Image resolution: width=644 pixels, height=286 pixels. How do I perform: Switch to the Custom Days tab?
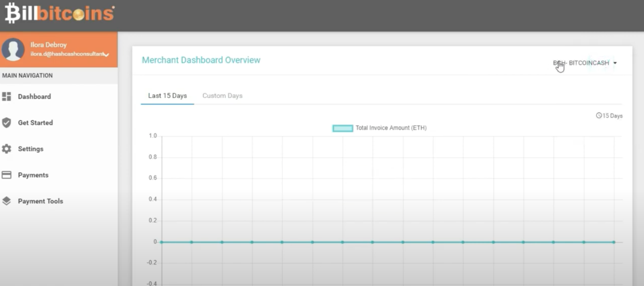pos(222,96)
